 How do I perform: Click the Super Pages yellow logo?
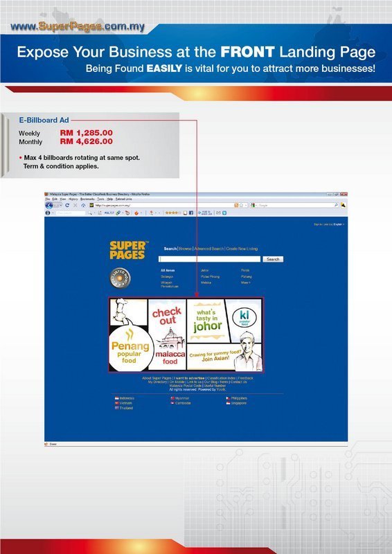[x=129, y=250]
